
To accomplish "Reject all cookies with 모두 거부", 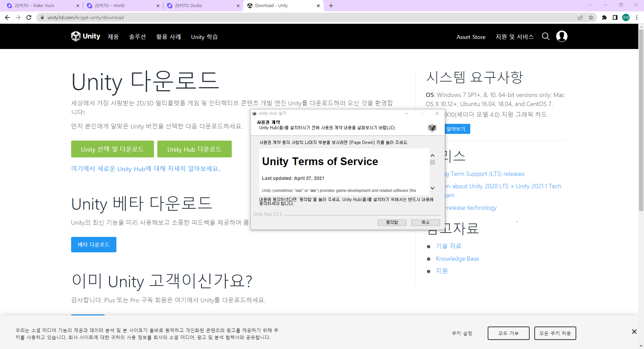I will (508, 333).
